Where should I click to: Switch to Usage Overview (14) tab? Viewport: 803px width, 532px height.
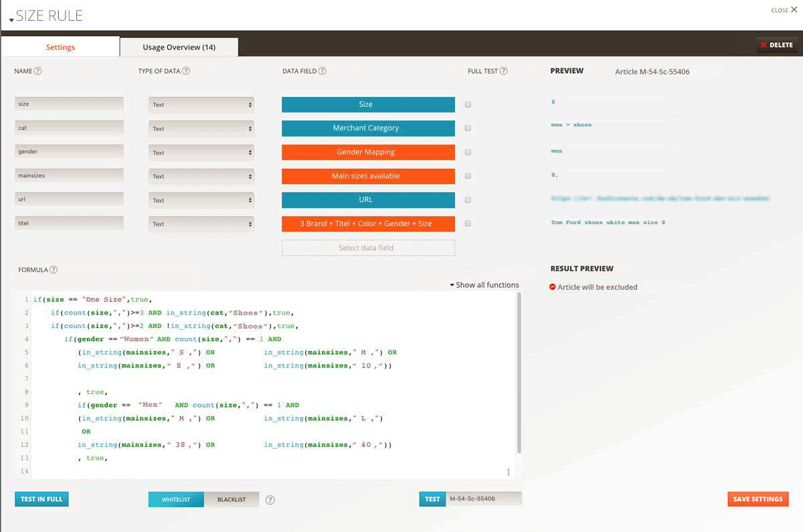179,48
